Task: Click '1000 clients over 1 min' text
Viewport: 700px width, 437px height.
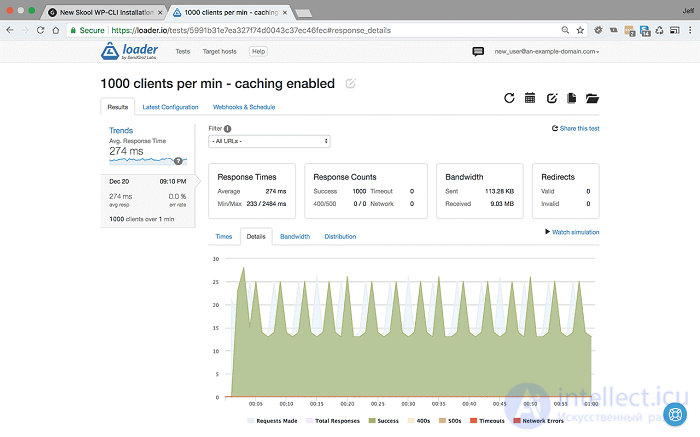Action: (x=142, y=219)
